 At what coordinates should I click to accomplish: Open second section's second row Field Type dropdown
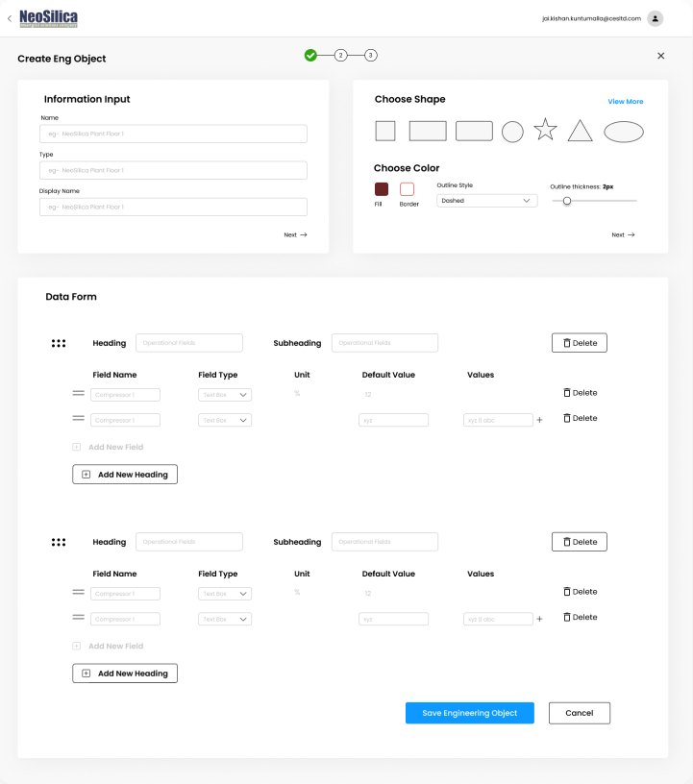click(x=225, y=620)
